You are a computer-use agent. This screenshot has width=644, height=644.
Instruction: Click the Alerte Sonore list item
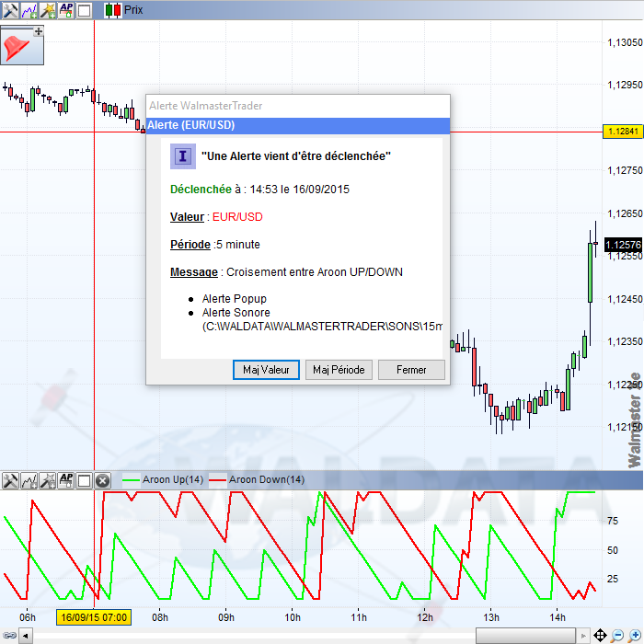click(x=236, y=313)
